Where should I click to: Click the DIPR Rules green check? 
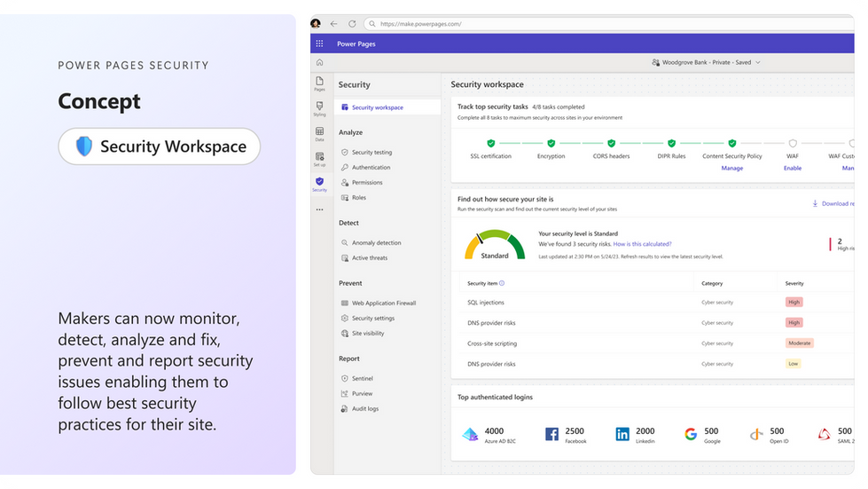coord(671,143)
